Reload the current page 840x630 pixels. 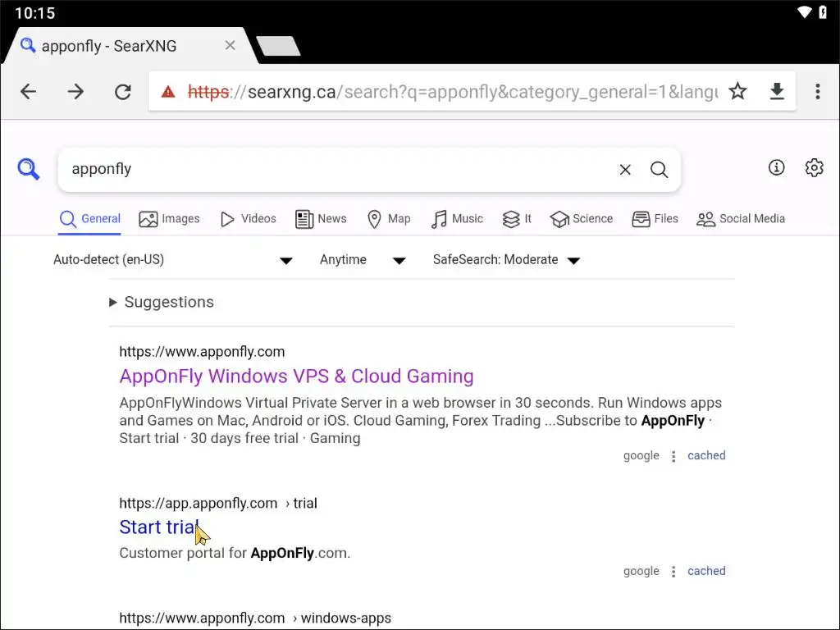pyautogui.click(x=123, y=92)
